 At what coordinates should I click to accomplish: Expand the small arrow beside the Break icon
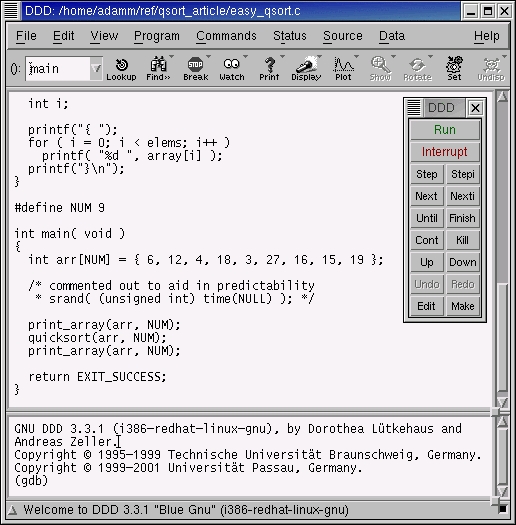209,57
